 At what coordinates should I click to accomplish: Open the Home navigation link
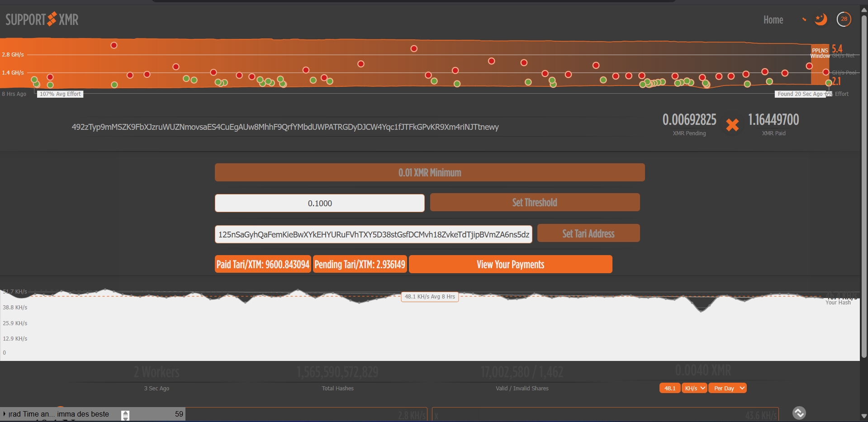(773, 20)
